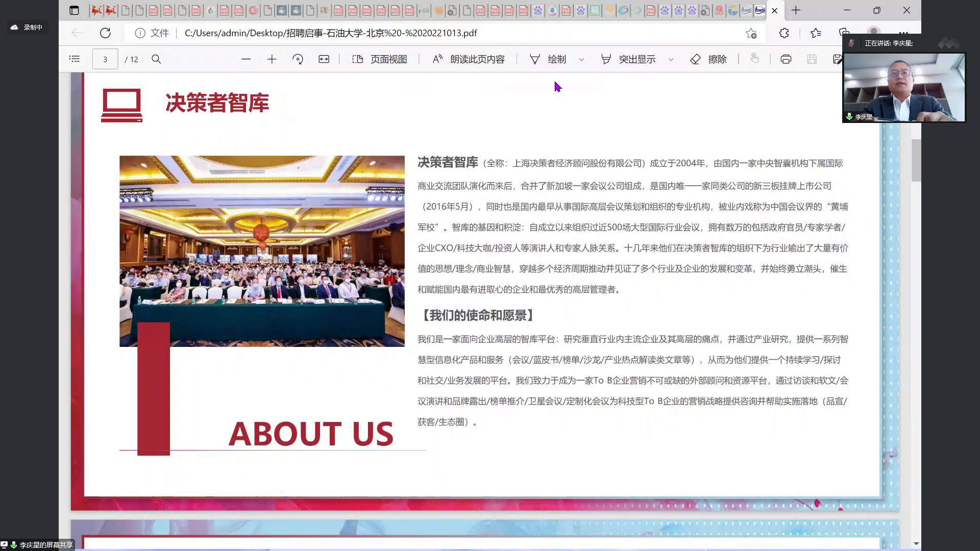
Task: Rotate the PDF page
Action: point(298,59)
